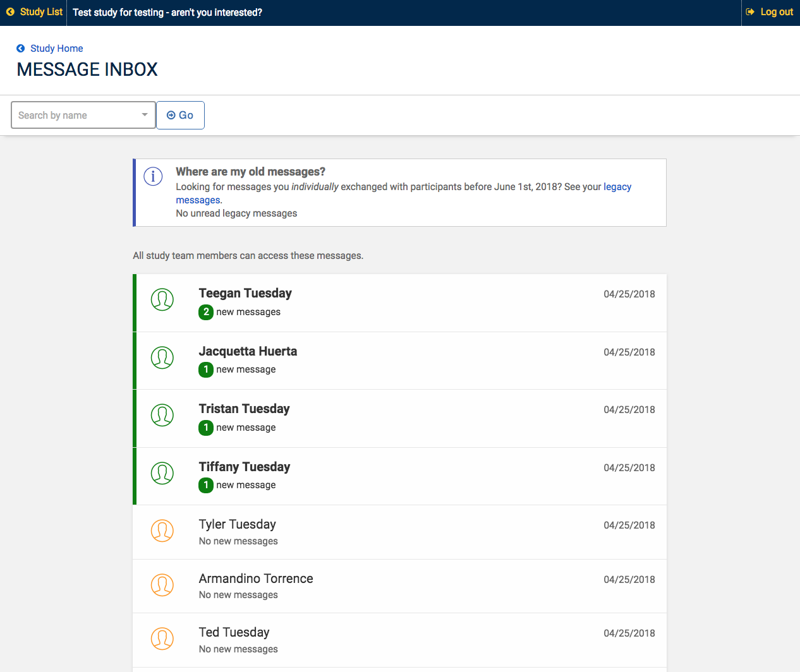Click 'No new messages' under Tyler Tuesday

(x=238, y=541)
